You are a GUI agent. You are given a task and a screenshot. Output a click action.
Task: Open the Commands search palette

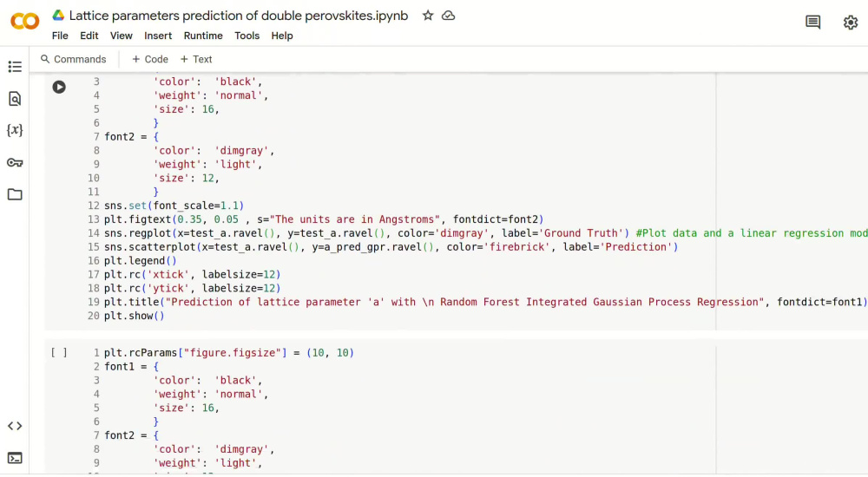tap(74, 59)
